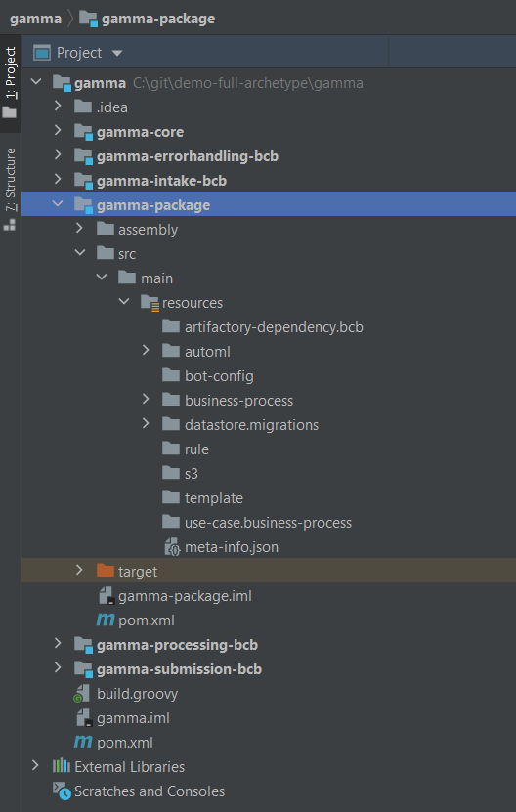This screenshot has width=516, height=812.
Task: Switch to the Structure tool window tab
Action: pos(11,189)
